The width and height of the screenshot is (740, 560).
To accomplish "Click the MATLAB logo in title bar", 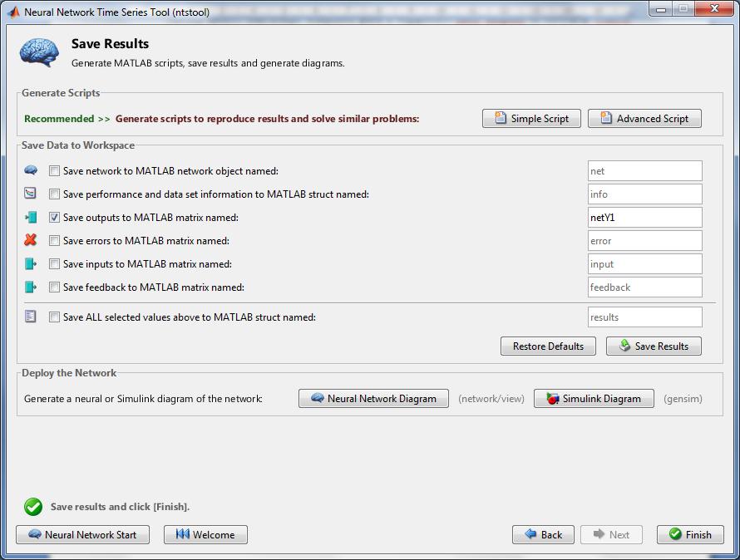I will pos(13,12).
